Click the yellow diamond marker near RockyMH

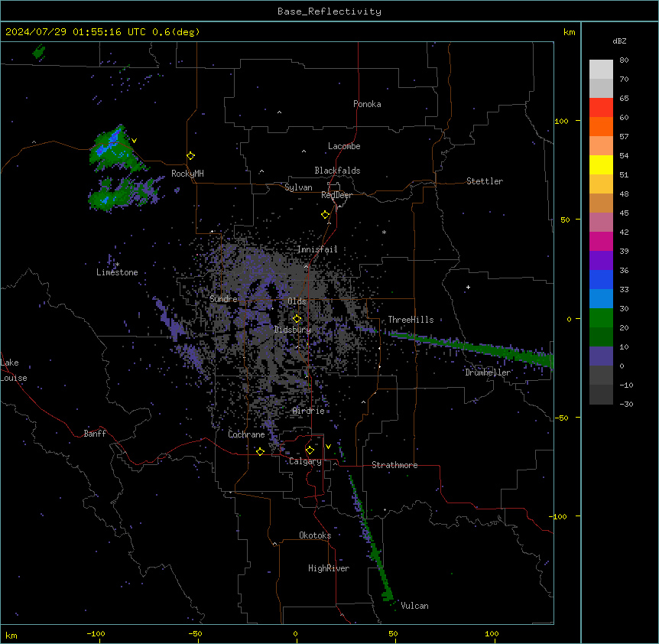point(191,156)
